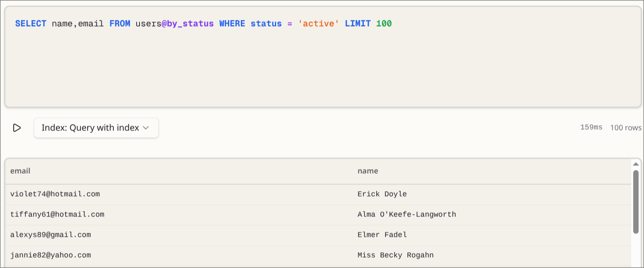Click the 'Erick Doyle' name cell
The width and height of the screenshot is (644, 268).
[382, 194]
